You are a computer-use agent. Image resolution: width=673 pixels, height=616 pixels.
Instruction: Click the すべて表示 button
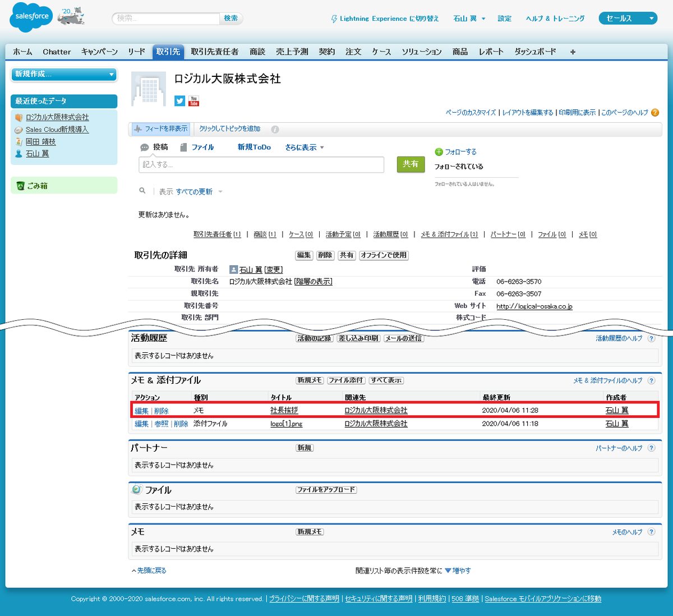pyautogui.click(x=386, y=380)
